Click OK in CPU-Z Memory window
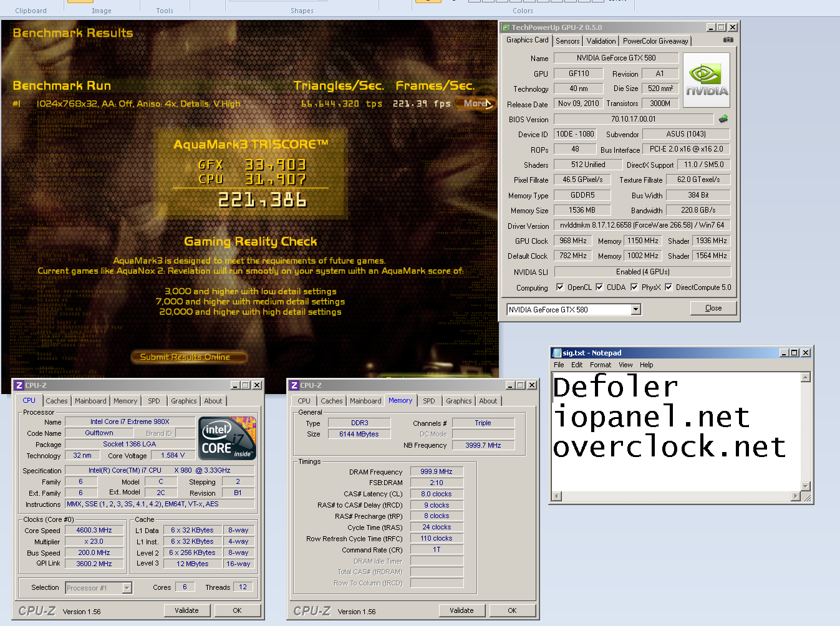840x626 pixels. [x=512, y=610]
